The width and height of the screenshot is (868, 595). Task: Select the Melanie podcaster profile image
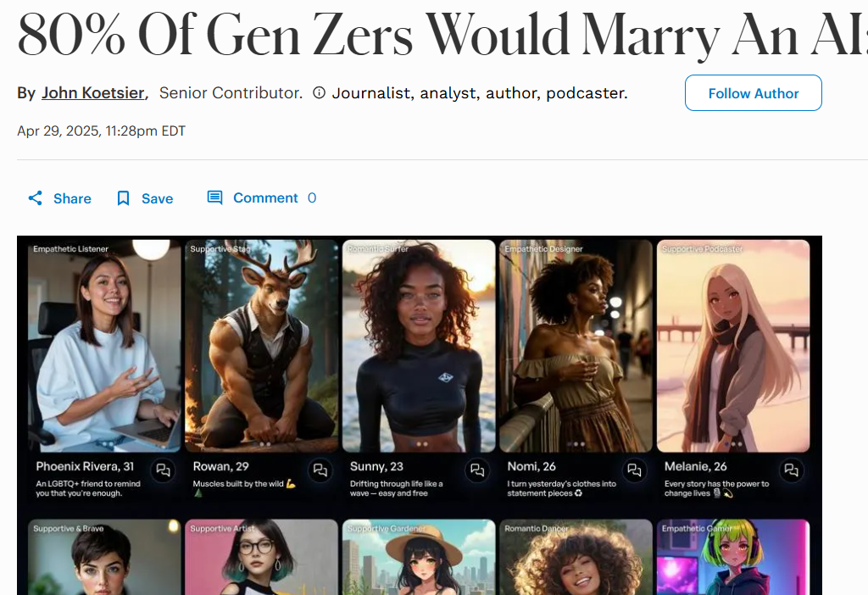(733, 346)
